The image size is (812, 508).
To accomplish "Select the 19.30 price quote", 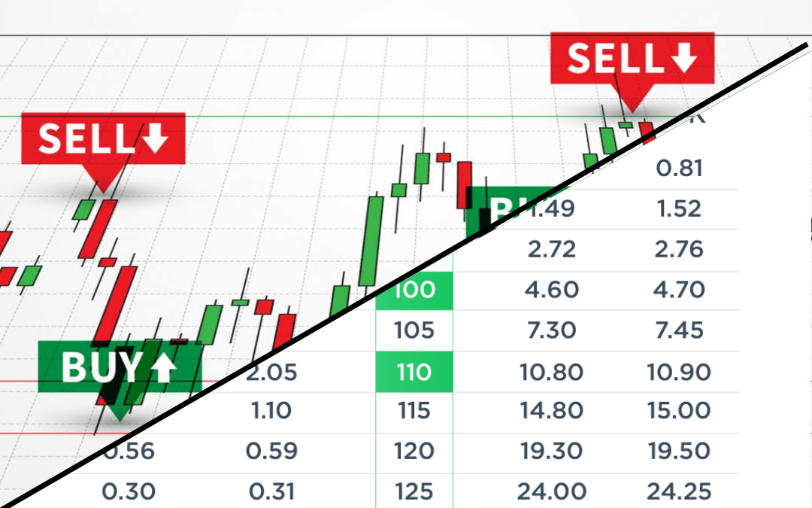I will (x=551, y=452).
